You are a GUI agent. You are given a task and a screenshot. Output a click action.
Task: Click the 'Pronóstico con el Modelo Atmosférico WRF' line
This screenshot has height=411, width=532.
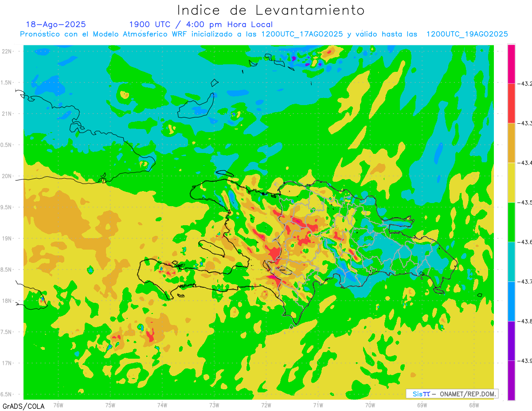pos(264,34)
